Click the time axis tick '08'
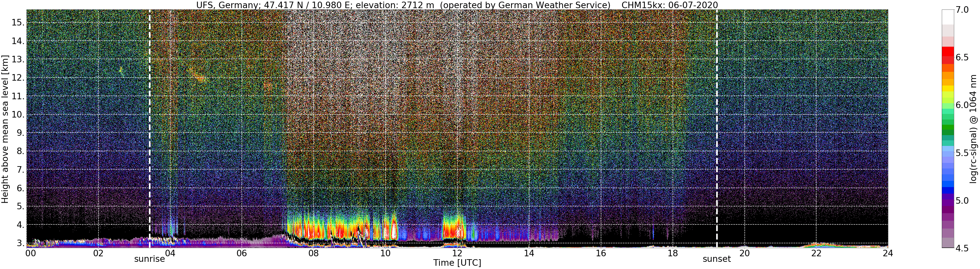The image size is (980, 269). click(x=313, y=253)
